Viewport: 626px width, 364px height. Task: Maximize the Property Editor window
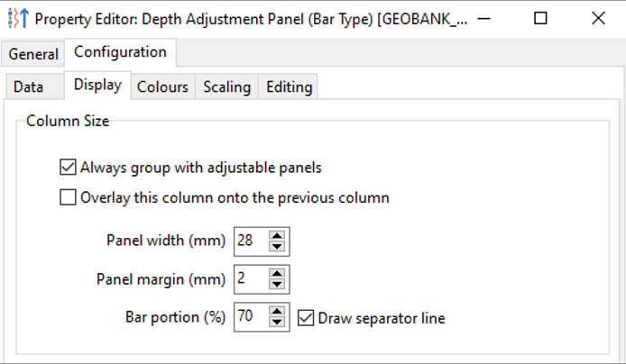541,18
